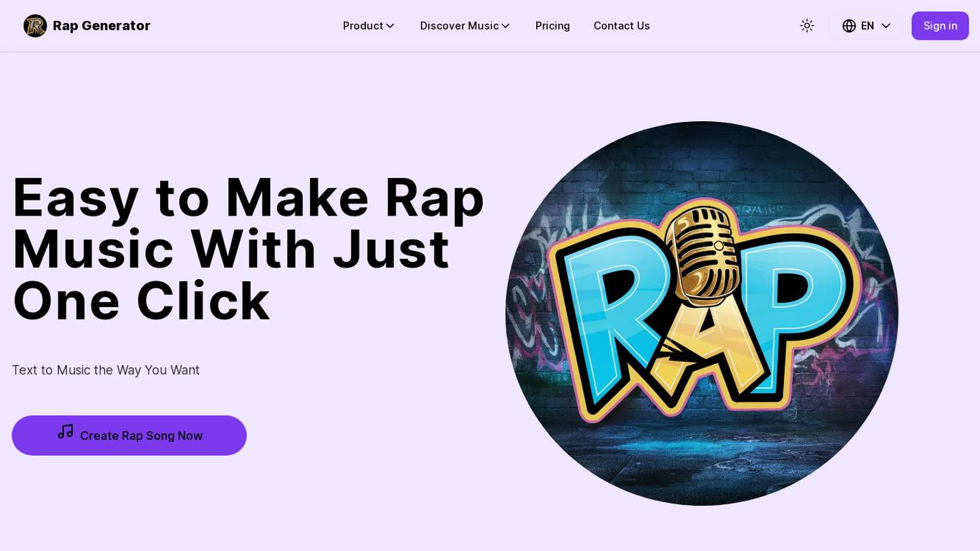
Task: Expand the language selector chevron
Action: pos(886,26)
